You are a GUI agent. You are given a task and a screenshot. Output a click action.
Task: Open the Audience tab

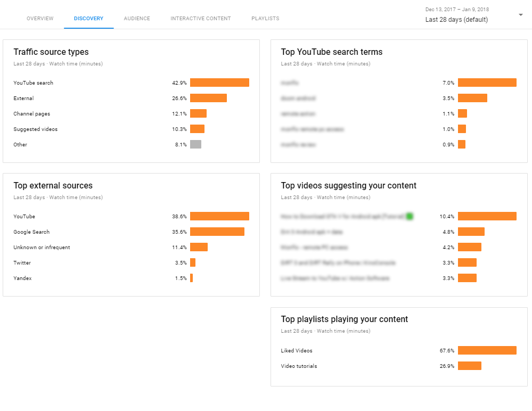[x=137, y=18]
